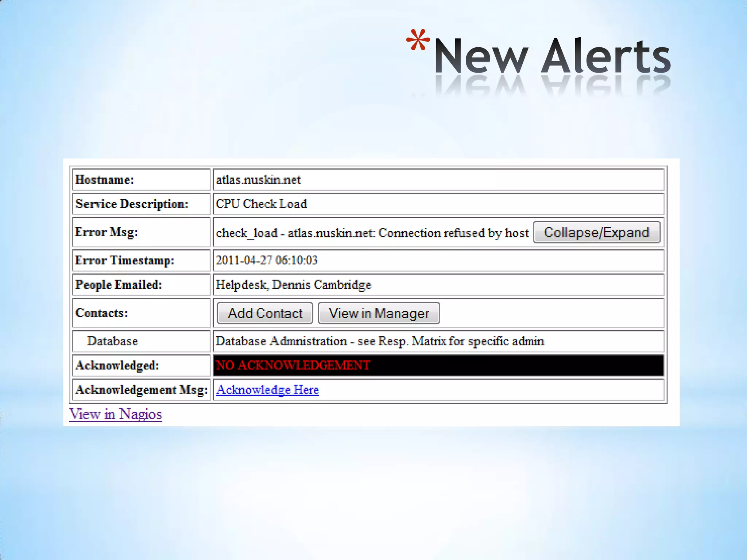The width and height of the screenshot is (747, 560).
Task: Select the Database Administration description text
Action: [x=380, y=341]
